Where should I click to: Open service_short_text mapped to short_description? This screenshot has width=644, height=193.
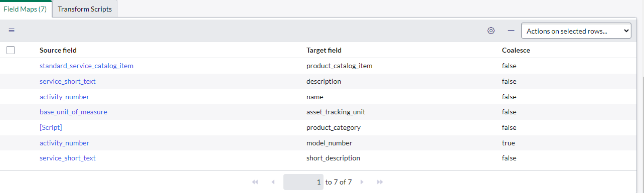(x=68, y=158)
